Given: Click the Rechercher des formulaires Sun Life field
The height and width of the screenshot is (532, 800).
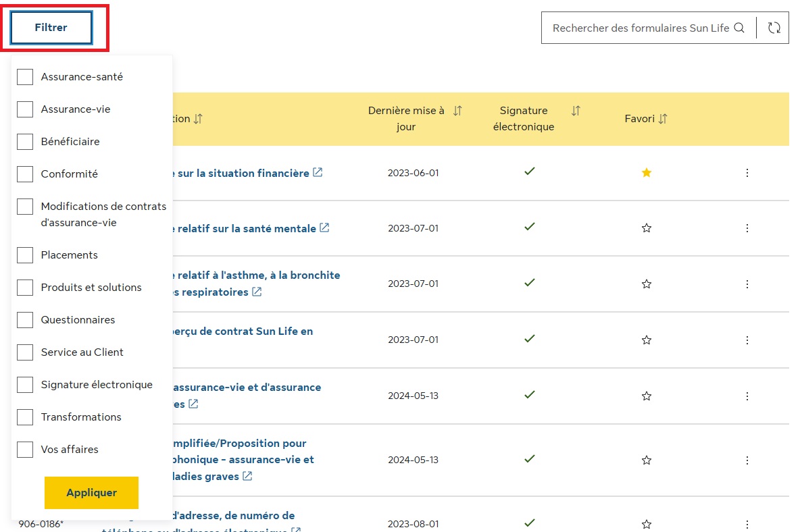Looking at the screenshot, I should (641, 28).
